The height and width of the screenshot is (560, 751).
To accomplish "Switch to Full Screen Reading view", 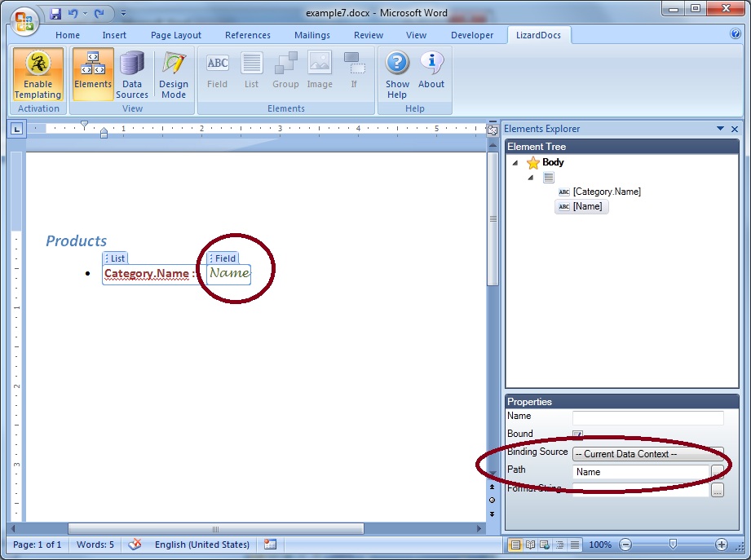I will click(531, 545).
